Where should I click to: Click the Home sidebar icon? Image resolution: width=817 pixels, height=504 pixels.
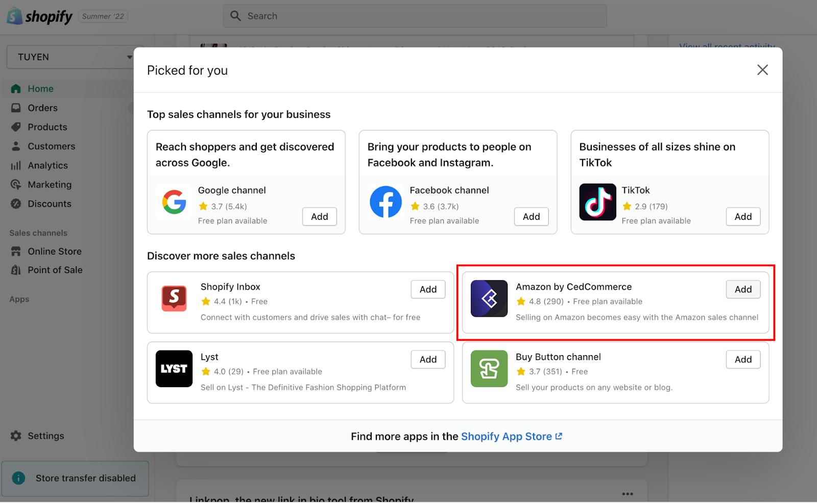click(x=16, y=89)
